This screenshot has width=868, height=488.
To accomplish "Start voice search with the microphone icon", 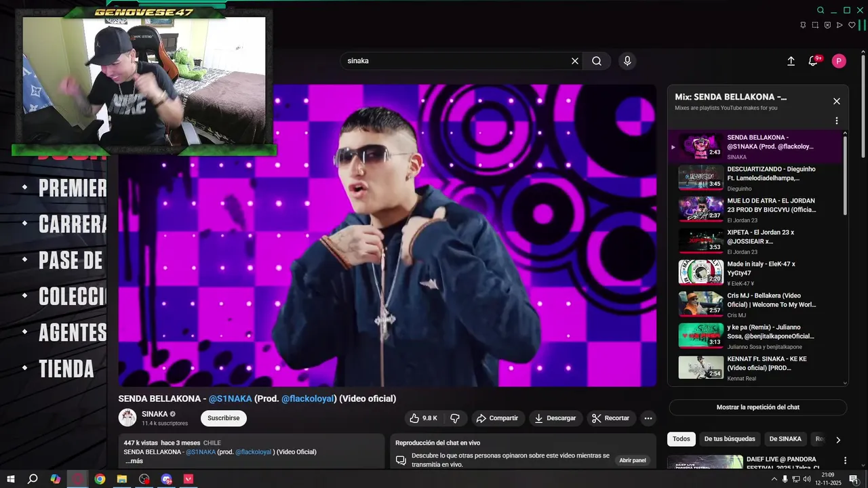I will pos(627,61).
